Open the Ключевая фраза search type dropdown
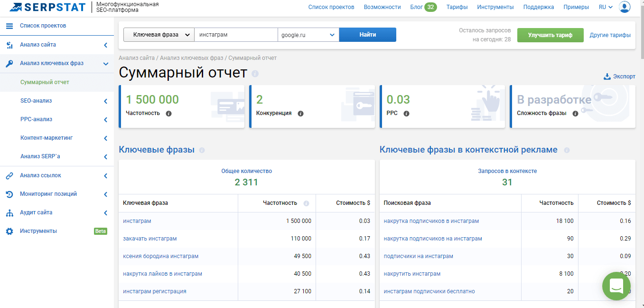The height and width of the screenshot is (308, 644). 159,35
